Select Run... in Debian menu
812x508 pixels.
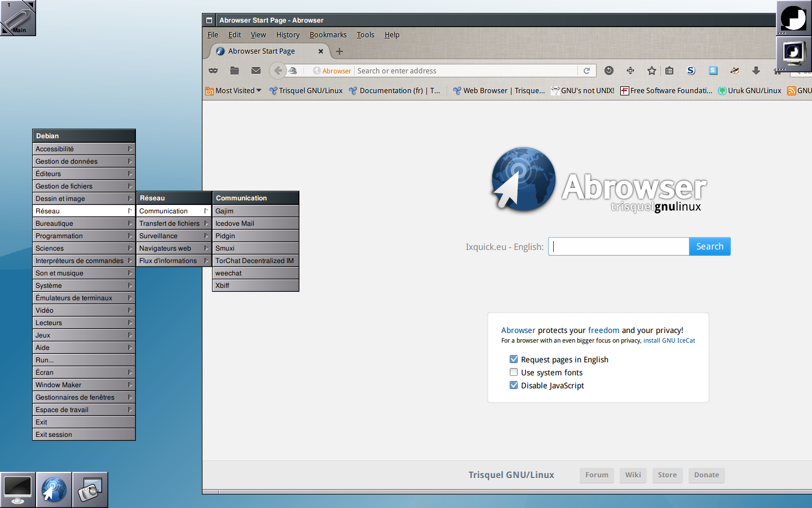click(x=84, y=360)
